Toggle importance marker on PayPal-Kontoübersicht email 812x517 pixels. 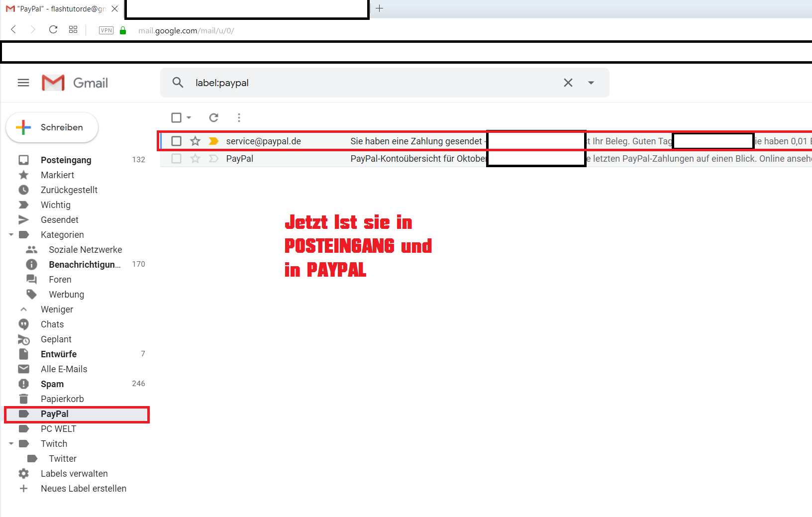click(x=213, y=158)
